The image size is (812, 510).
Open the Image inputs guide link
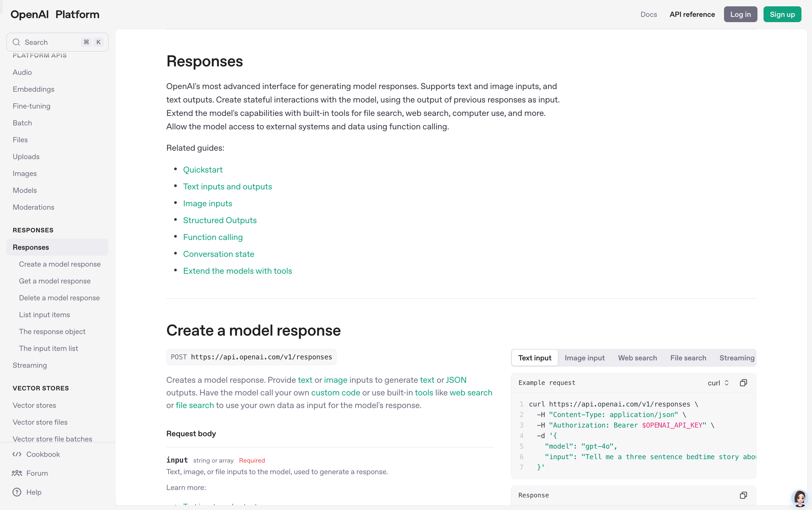(x=207, y=203)
